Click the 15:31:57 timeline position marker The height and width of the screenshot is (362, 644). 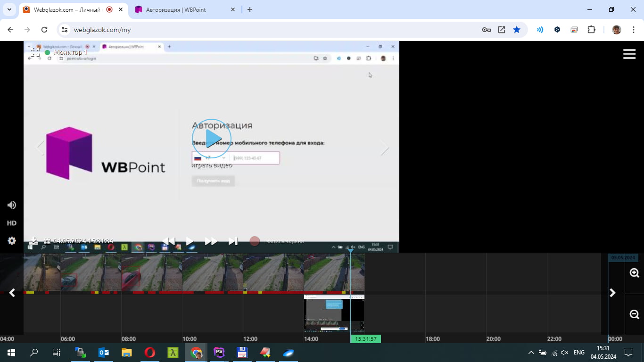365,339
